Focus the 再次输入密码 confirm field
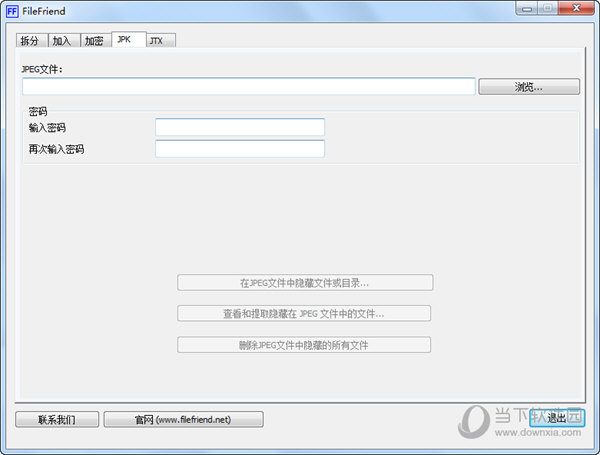 tap(240, 148)
